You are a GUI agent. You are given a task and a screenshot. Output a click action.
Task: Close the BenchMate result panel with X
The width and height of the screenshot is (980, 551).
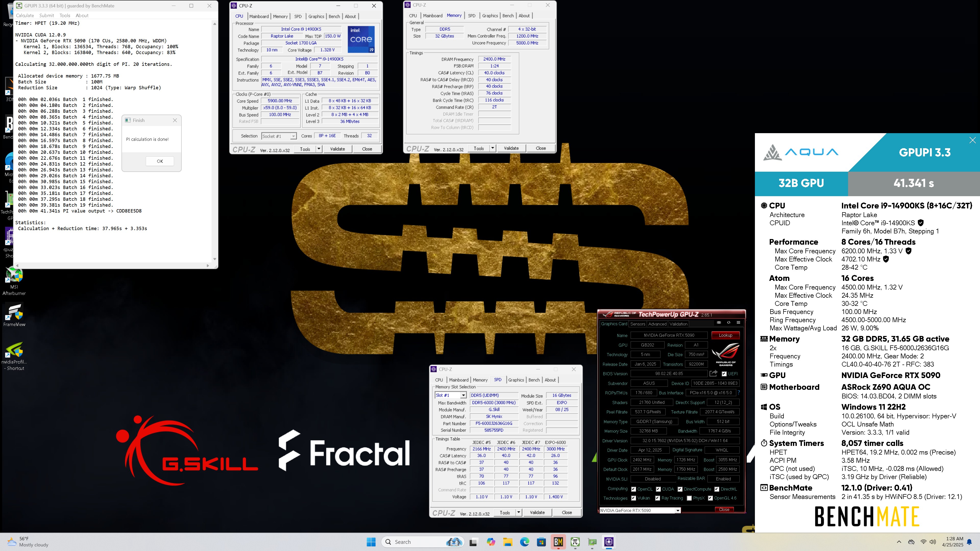[972, 140]
